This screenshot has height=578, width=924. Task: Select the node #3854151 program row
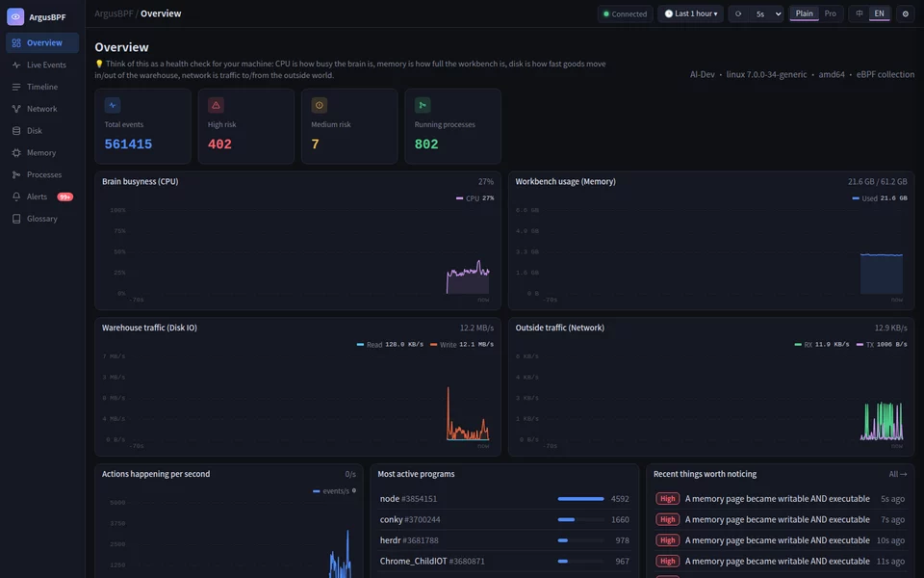click(x=504, y=499)
